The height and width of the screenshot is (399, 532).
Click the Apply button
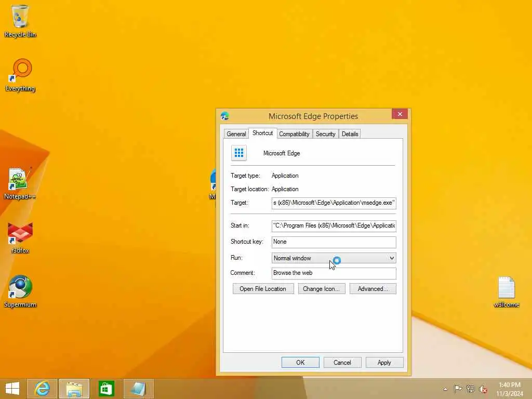pyautogui.click(x=384, y=362)
